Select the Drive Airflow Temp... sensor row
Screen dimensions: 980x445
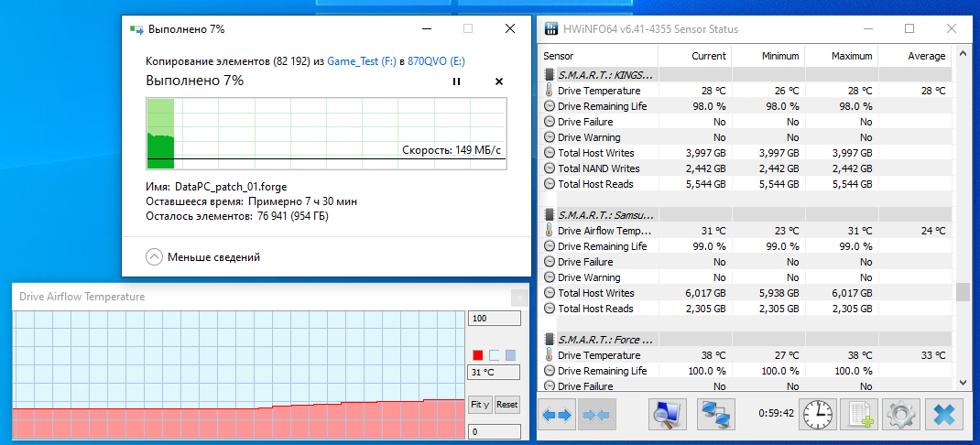pyautogui.click(x=745, y=231)
